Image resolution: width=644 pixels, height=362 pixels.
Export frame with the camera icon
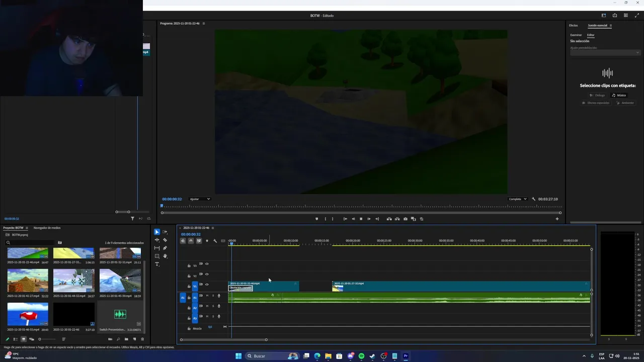(x=406, y=219)
